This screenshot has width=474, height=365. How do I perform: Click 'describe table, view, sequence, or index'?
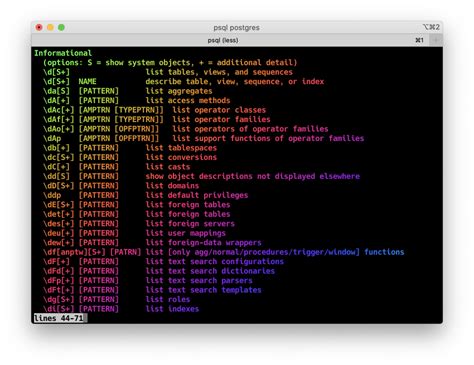(235, 81)
